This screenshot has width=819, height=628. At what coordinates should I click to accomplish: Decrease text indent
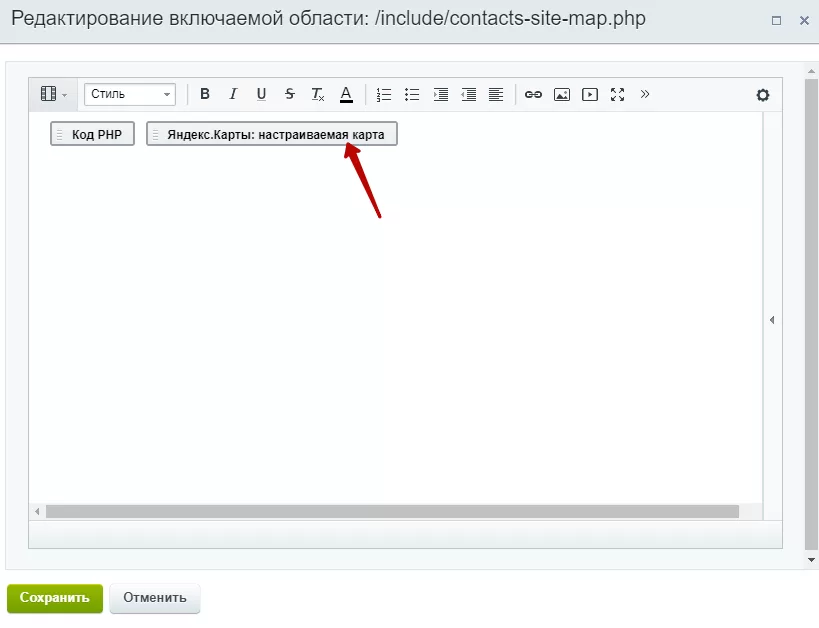coord(469,94)
